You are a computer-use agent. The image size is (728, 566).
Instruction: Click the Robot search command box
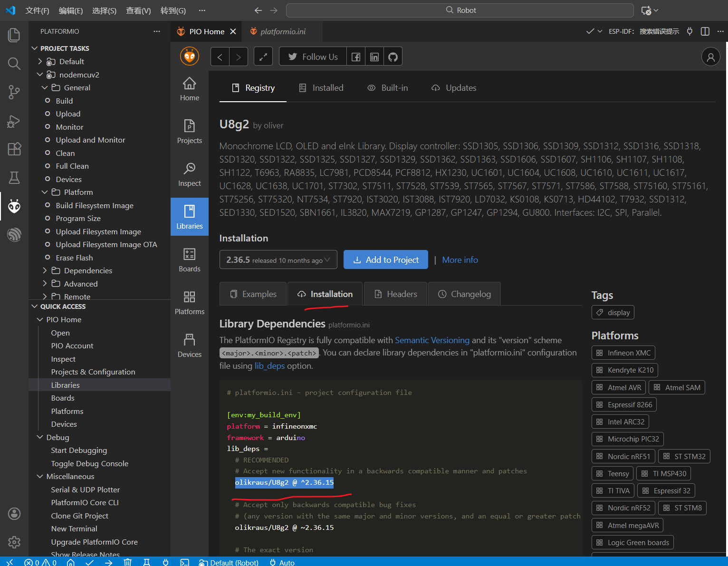(x=460, y=10)
